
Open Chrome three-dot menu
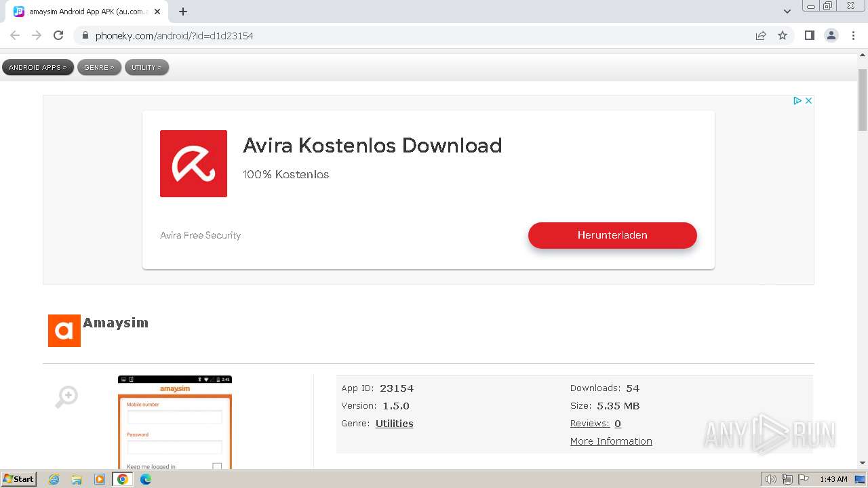tap(853, 35)
